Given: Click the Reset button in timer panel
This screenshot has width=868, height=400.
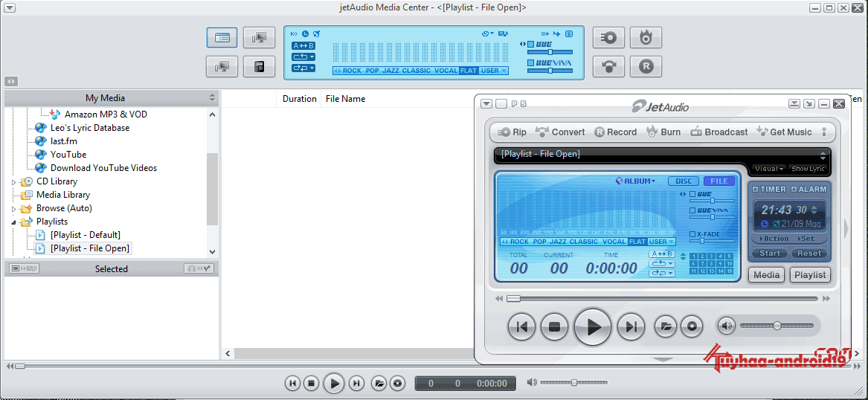Looking at the screenshot, I should coord(808,254).
